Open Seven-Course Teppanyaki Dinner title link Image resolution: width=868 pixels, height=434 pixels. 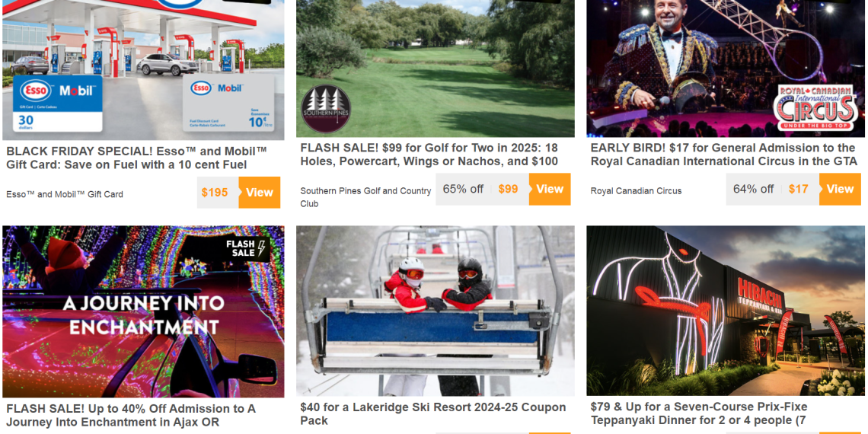[x=699, y=413]
